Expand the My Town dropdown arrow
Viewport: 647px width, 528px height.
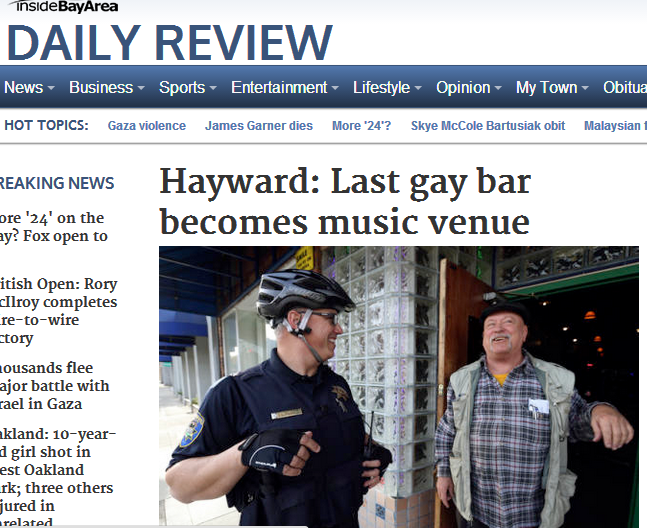pyautogui.click(x=585, y=88)
